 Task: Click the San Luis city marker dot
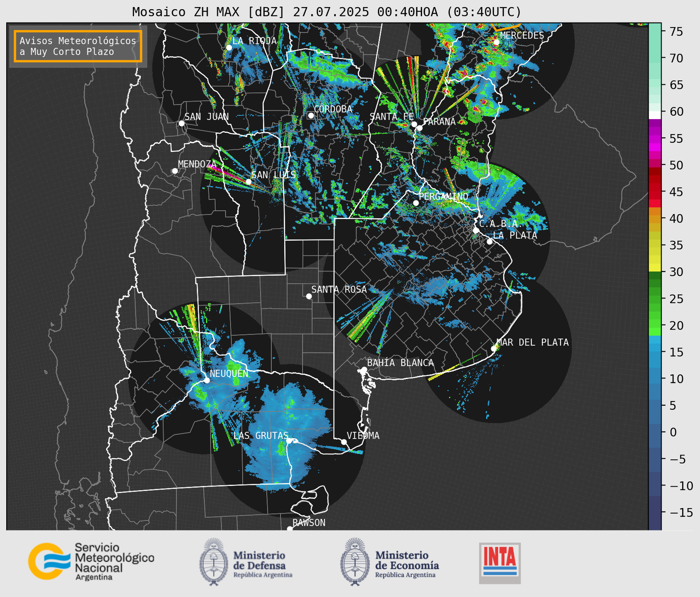click(x=249, y=182)
